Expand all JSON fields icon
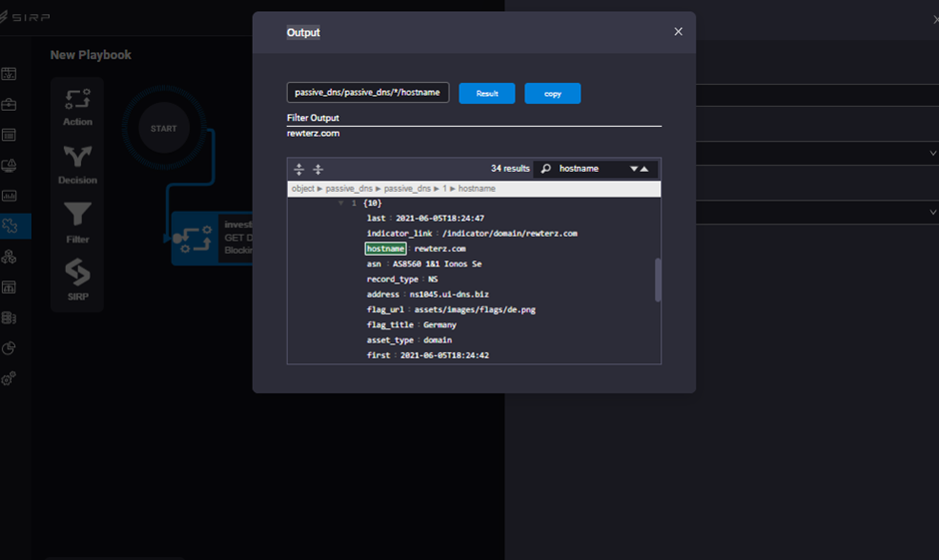Viewport: 939px width, 560px height. pos(299,170)
